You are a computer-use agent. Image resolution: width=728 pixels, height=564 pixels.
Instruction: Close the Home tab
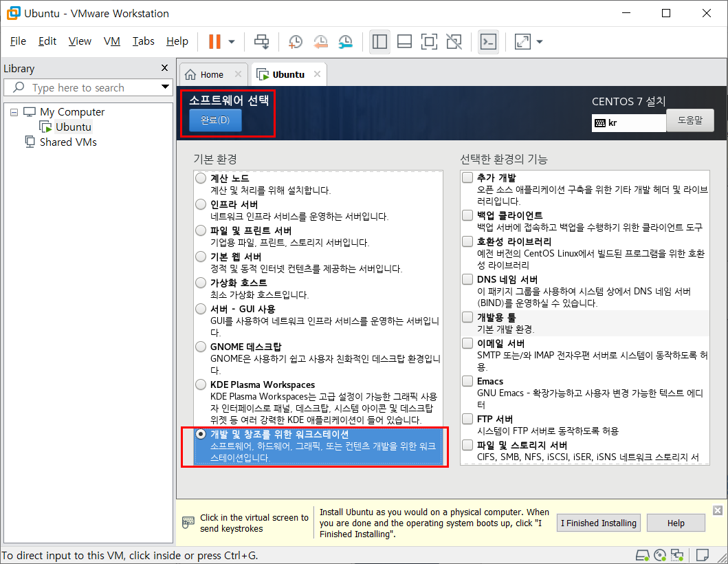(x=238, y=74)
